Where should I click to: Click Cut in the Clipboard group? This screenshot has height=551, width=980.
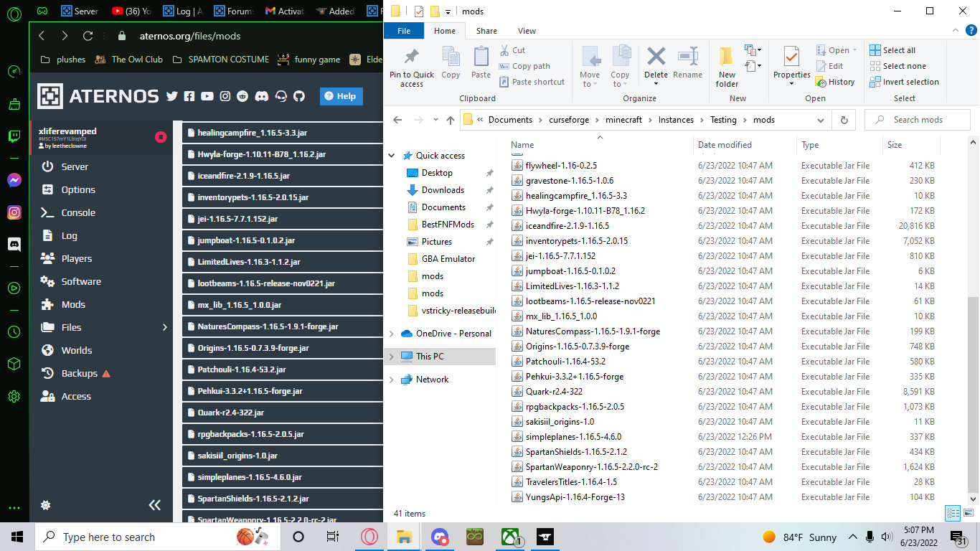512,50
